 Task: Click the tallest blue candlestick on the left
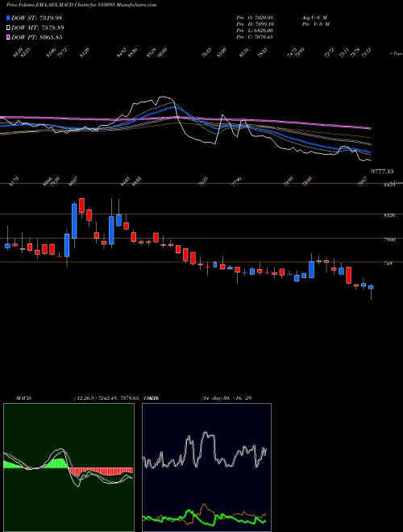pyautogui.click(x=74, y=221)
